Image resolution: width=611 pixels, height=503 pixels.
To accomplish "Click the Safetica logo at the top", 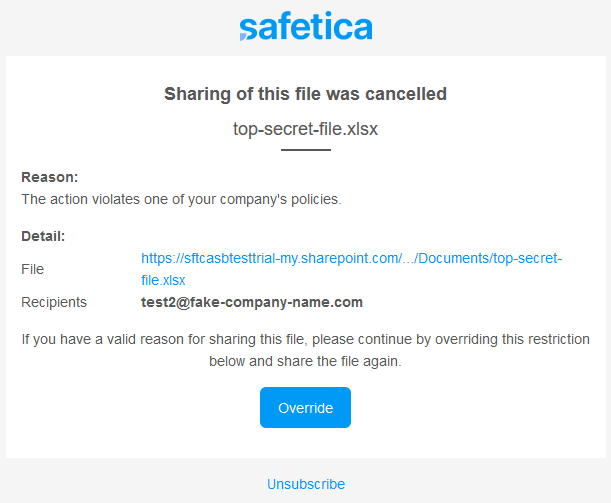I will coord(306,27).
